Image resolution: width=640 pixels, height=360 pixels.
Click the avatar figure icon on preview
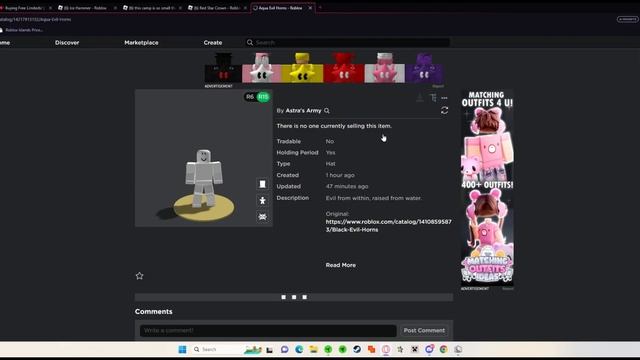tap(262, 200)
